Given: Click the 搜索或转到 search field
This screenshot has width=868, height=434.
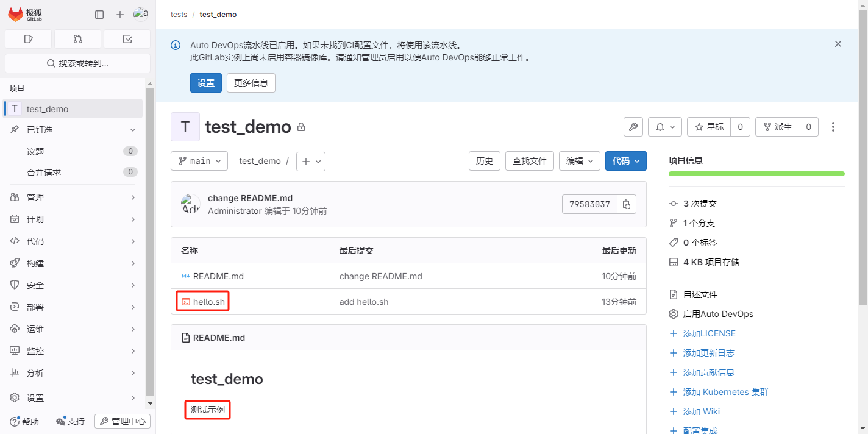Looking at the screenshot, I should pyautogui.click(x=77, y=63).
